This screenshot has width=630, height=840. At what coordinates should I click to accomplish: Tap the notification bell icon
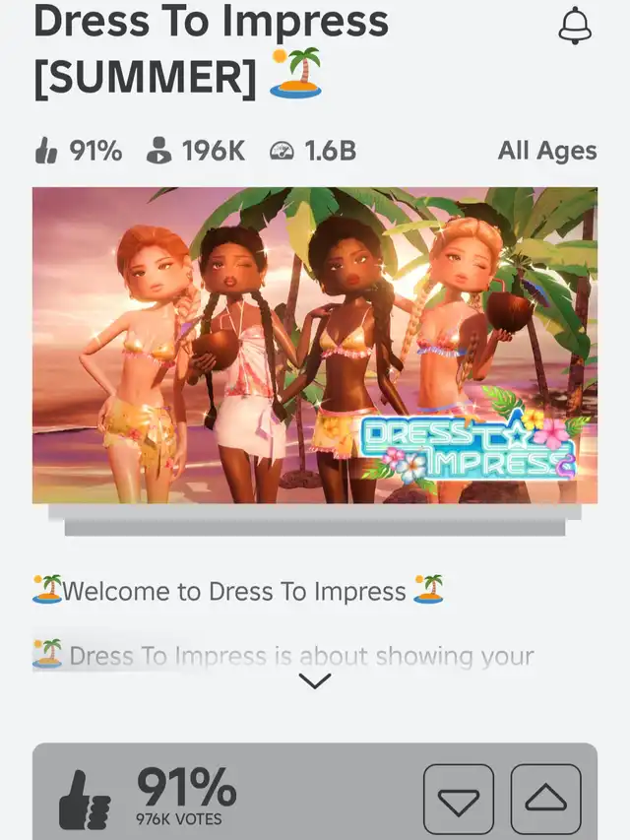575,26
